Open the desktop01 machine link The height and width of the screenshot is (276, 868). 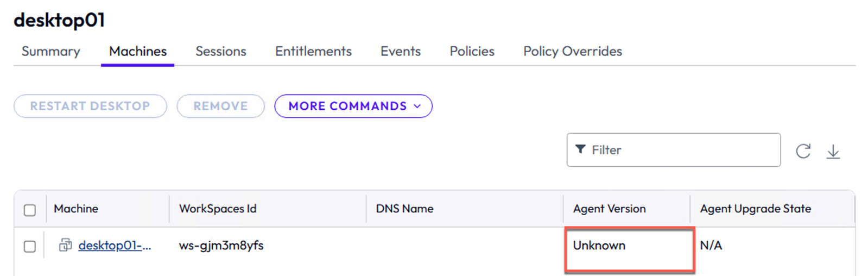pyautogui.click(x=115, y=246)
